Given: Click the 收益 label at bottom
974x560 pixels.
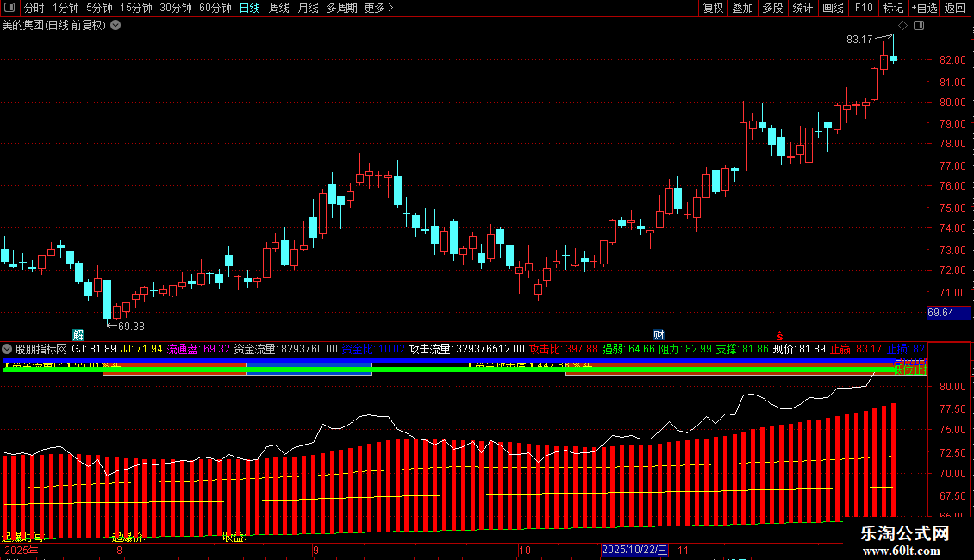Looking at the screenshot, I should [234, 537].
